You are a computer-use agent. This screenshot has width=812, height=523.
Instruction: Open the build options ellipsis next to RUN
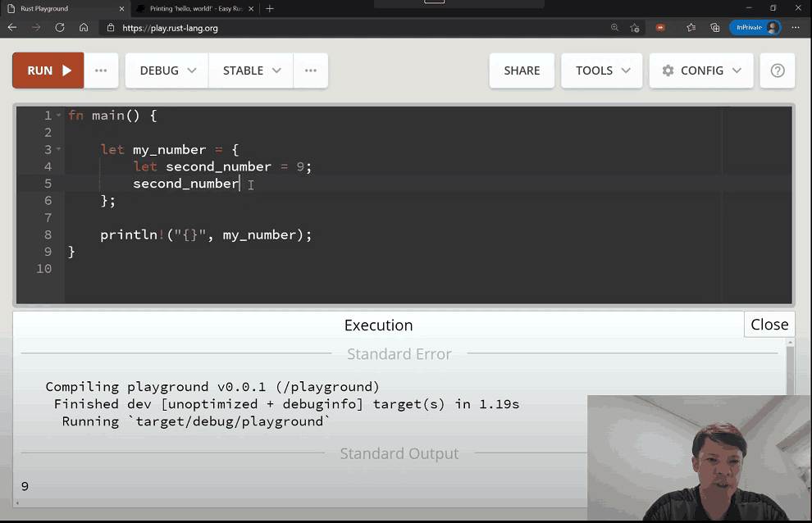[x=101, y=70]
